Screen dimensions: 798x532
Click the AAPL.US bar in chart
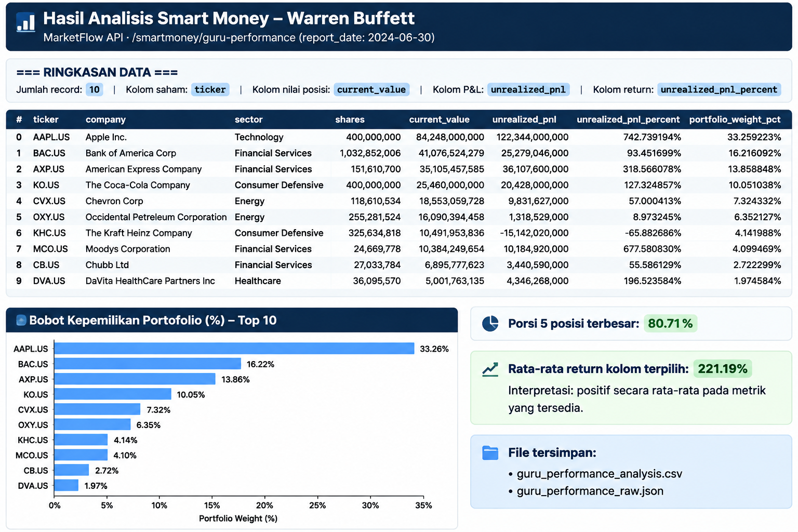coord(234,349)
